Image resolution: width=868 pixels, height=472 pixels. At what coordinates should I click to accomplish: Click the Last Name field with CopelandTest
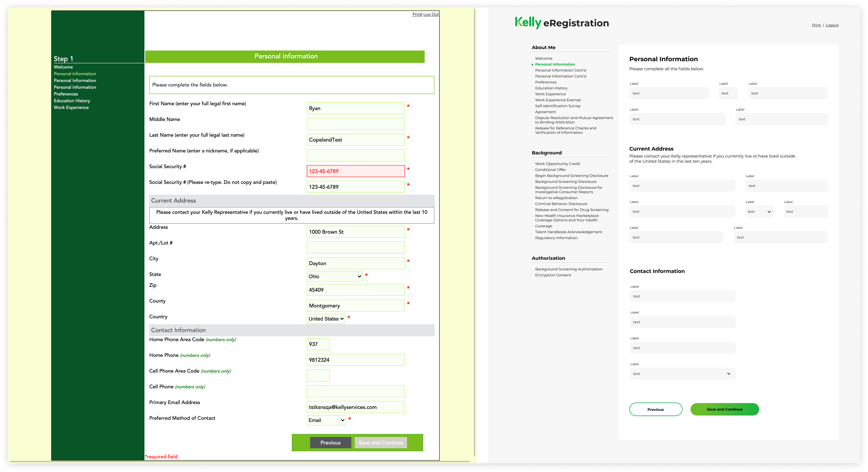tap(356, 140)
